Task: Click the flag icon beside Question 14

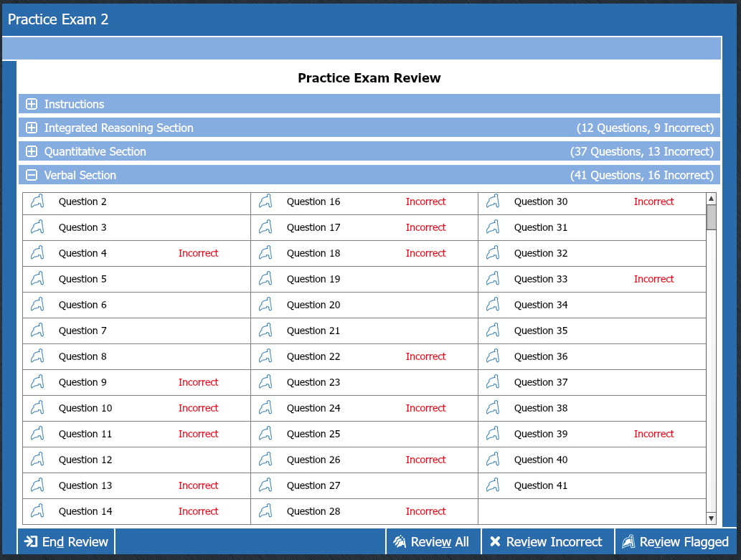Action: pyautogui.click(x=37, y=511)
